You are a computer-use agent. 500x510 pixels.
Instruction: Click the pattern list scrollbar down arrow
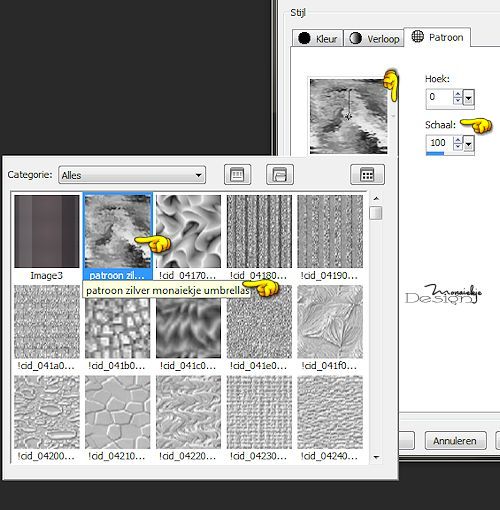[x=376, y=457]
